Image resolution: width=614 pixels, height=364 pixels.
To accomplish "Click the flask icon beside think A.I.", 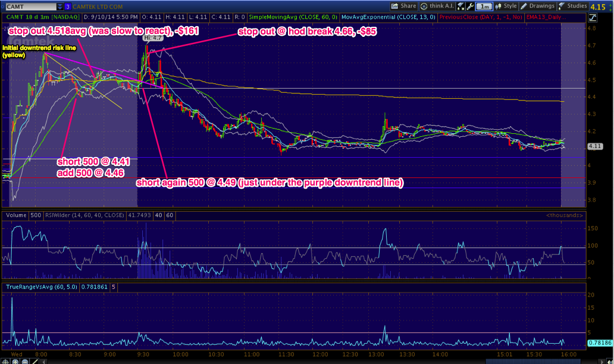I will point(460,6).
